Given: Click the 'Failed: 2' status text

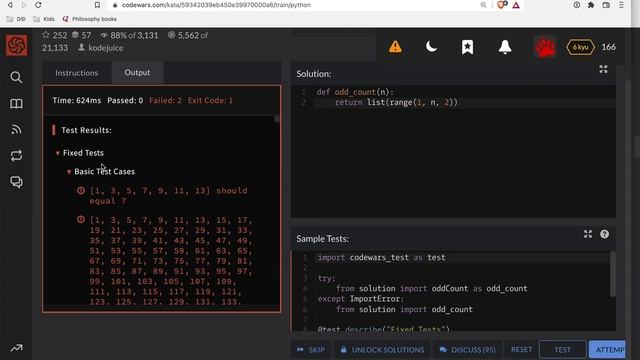Looking at the screenshot, I should click(x=165, y=100).
